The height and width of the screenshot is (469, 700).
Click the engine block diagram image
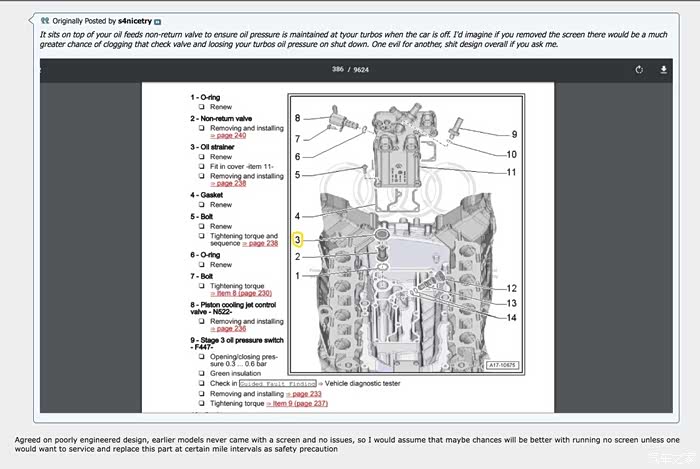tap(406, 234)
